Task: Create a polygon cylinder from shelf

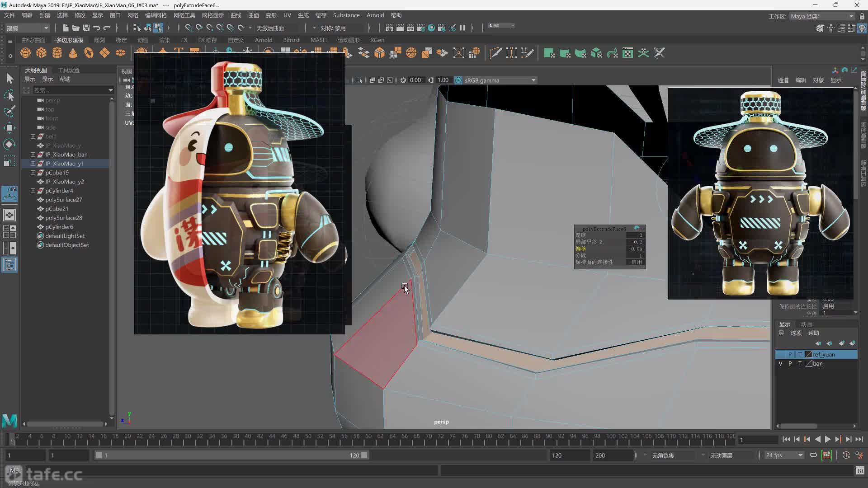Action: (x=57, y=53)
